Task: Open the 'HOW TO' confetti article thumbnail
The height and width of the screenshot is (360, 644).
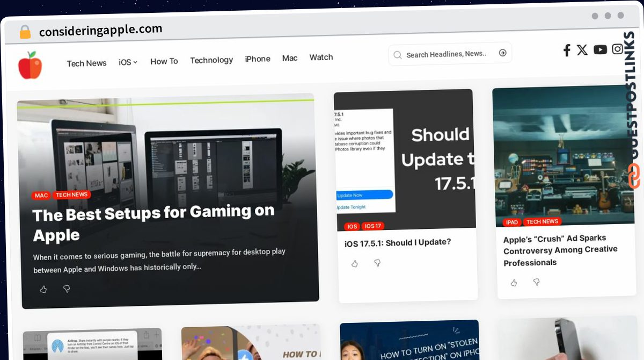Action: coord(251,342)
